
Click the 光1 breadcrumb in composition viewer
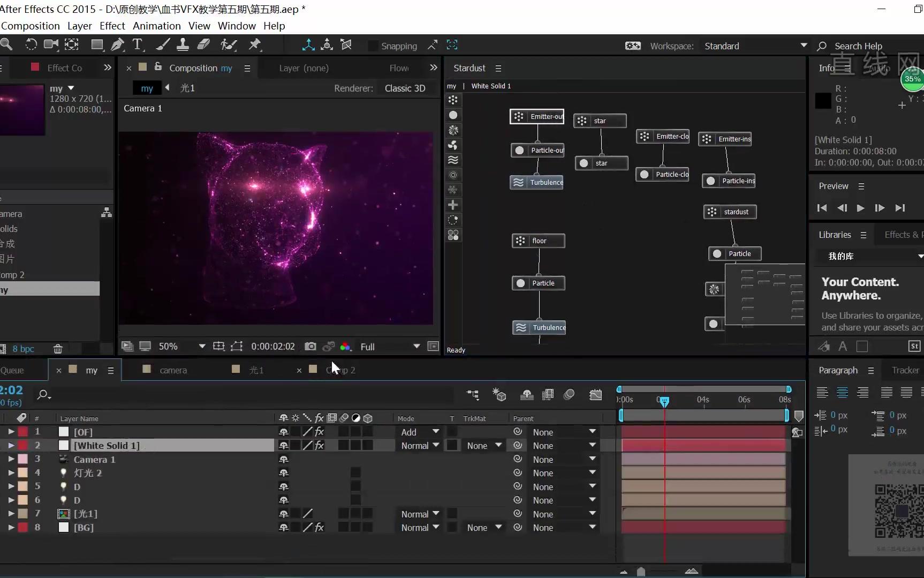[187, 88]
